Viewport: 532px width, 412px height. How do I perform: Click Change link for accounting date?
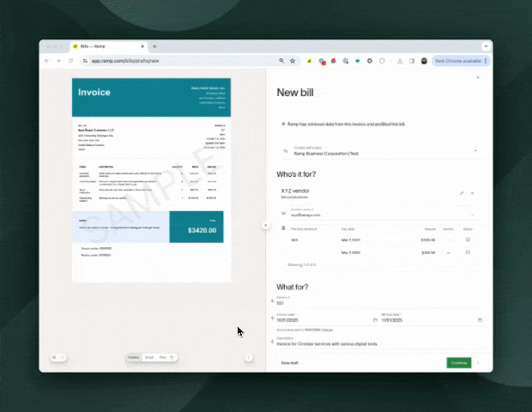coord(327,330)
